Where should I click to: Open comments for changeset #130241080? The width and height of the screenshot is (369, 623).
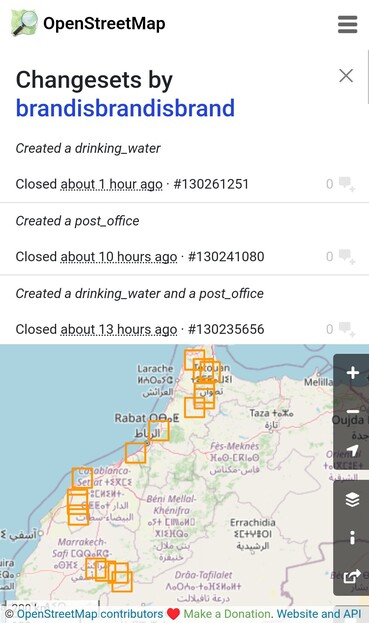pyautogui.click(x=341, y=257)
